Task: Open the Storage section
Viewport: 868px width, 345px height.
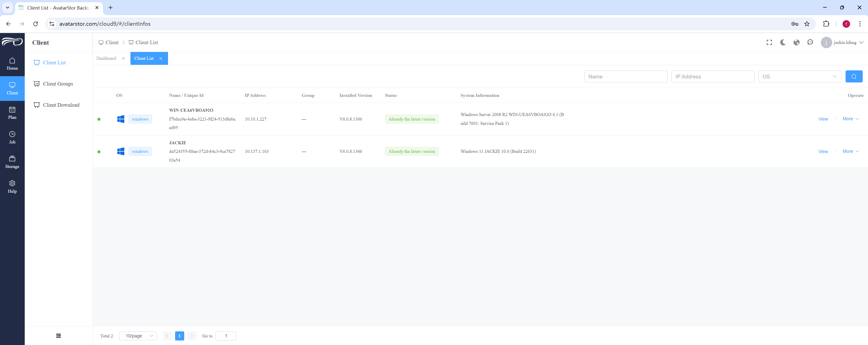Action: point(12,162)
